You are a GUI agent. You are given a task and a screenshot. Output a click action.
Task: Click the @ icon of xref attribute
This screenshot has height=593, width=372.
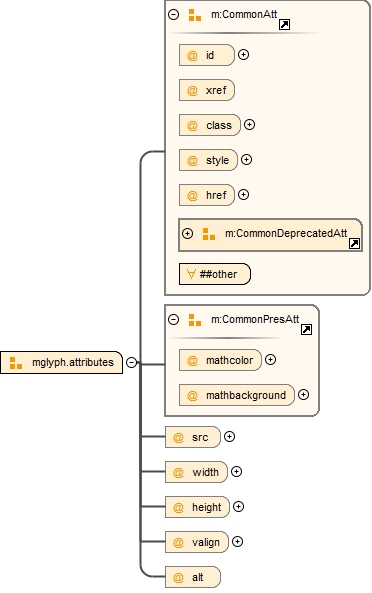coord(192,90)
